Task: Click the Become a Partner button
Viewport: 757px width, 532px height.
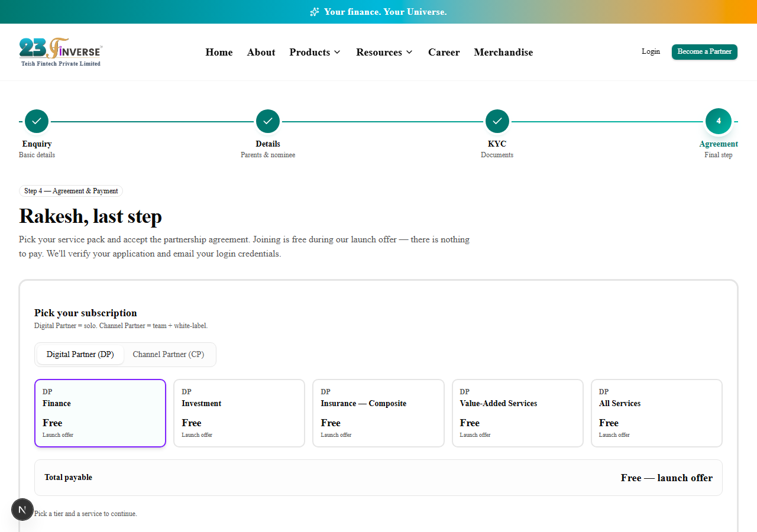Action: 704,51
